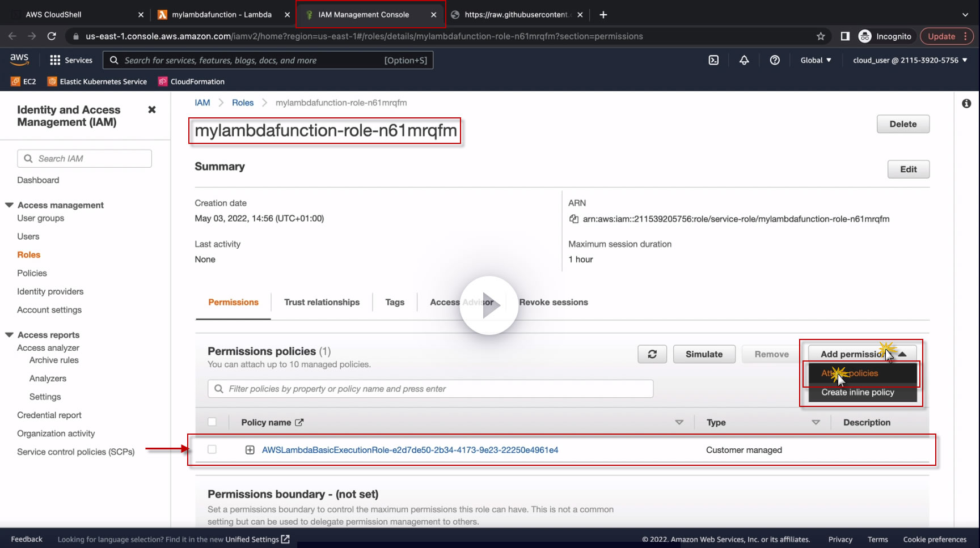Go back to the previous browser page
980x548 pixels.
12,36
